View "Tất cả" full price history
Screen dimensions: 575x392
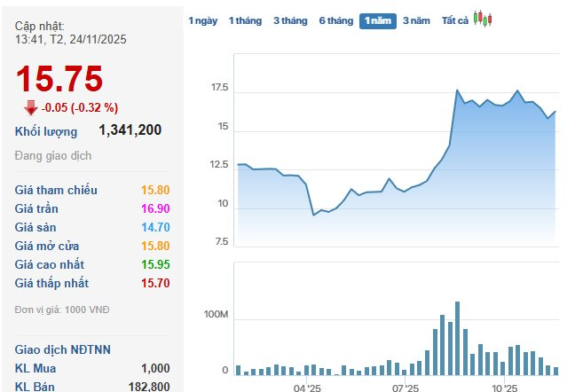pos(454,20)
